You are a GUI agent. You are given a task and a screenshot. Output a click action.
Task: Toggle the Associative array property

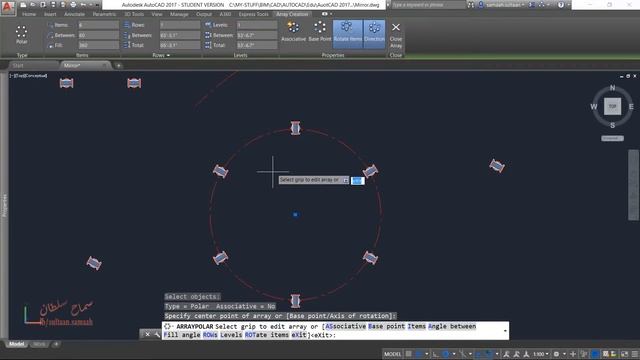[x=293, y=32]
